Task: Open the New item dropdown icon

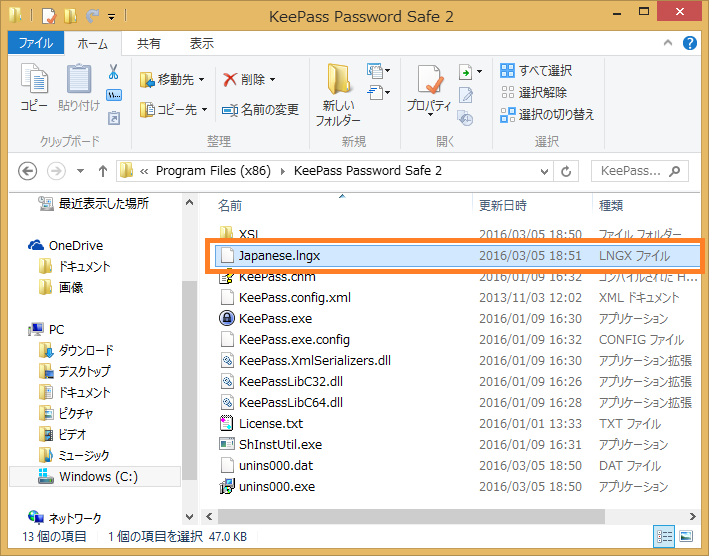Action: click(378, 71)
